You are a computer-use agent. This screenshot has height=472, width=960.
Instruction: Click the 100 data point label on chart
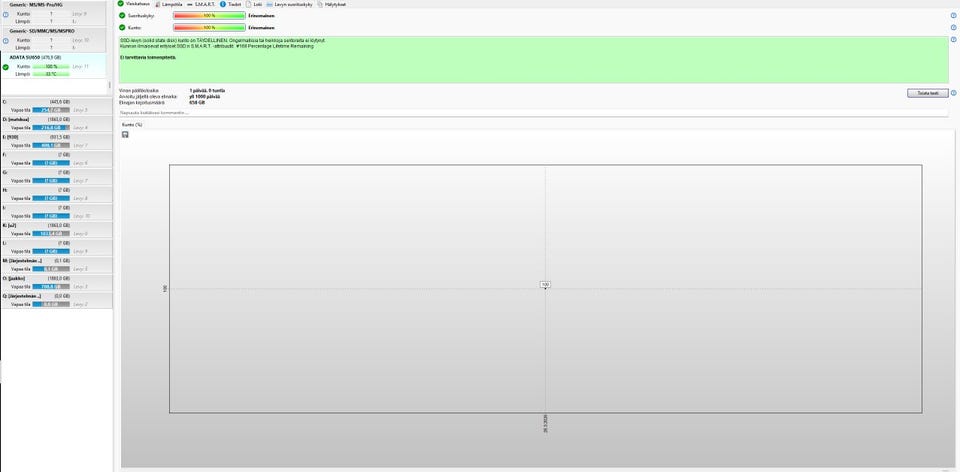coord(546,285)
